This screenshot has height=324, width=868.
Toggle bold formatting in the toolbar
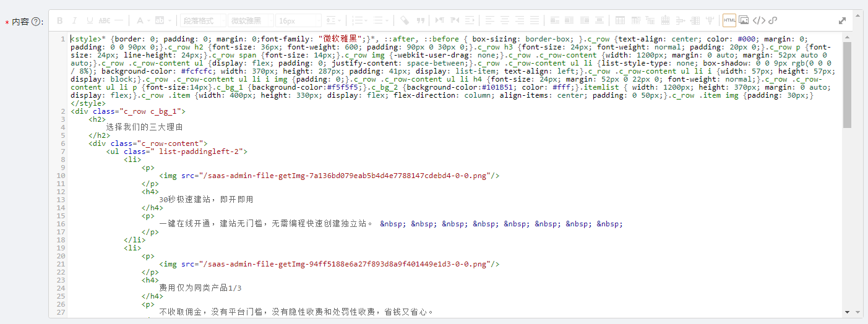pos(60,20)
